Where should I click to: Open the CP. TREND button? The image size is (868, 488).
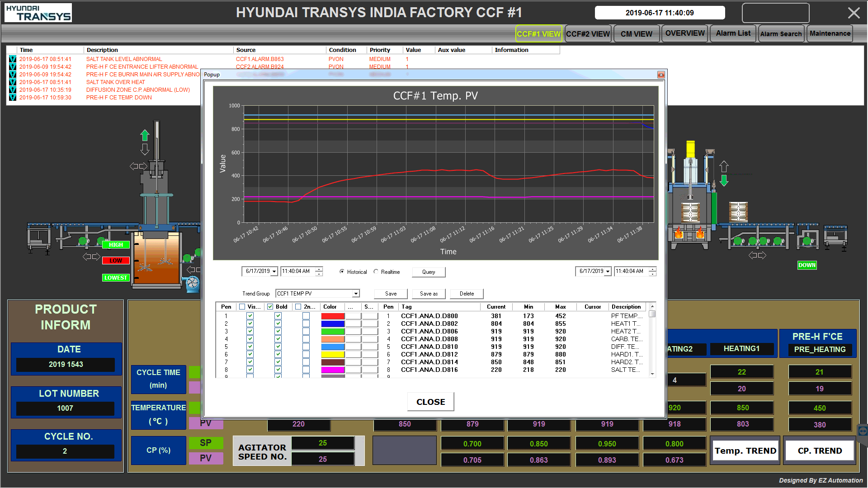tap(820, 450)
